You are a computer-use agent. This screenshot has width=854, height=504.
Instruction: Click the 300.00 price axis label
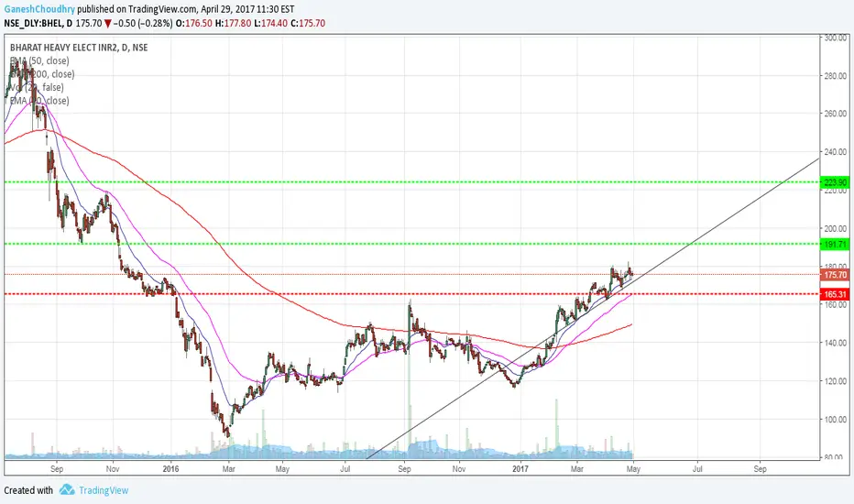(x=836, y=38)
